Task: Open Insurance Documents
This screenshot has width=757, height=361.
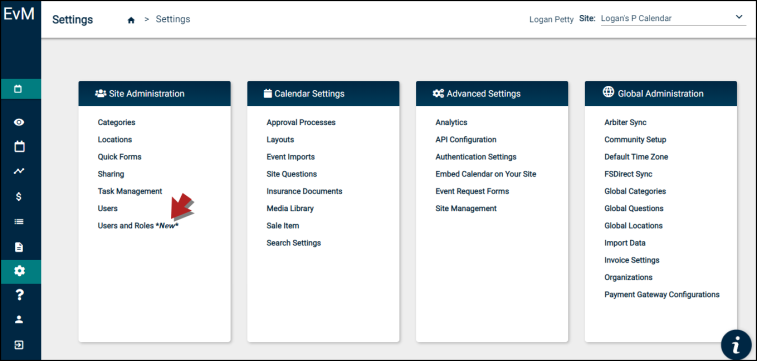Action: tap(304, 191)
